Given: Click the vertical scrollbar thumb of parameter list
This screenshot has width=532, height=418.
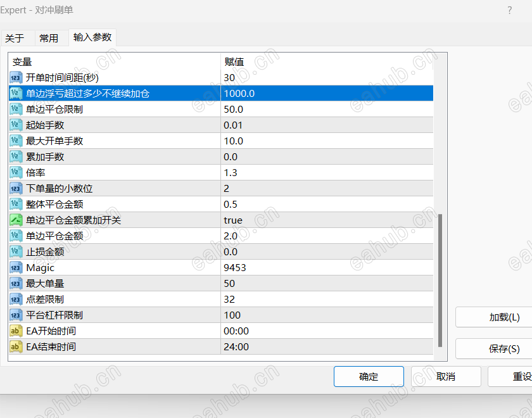Looking at the screenshot, I should coord(440,280).
